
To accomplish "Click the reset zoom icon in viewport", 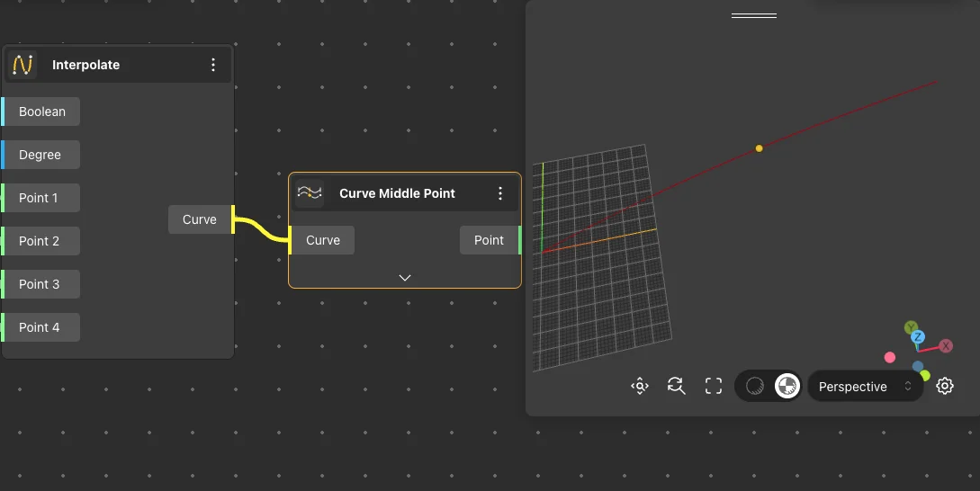I will tap(677, 387).
